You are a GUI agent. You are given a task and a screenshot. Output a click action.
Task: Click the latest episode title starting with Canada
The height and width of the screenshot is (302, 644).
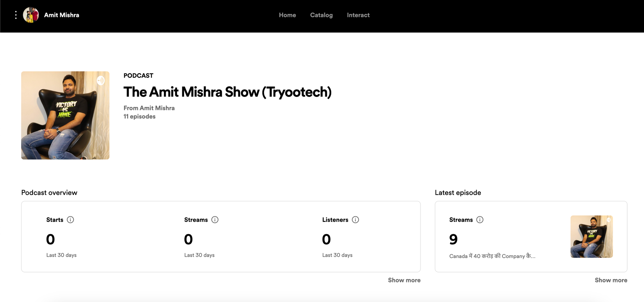(x=492, y=256)
